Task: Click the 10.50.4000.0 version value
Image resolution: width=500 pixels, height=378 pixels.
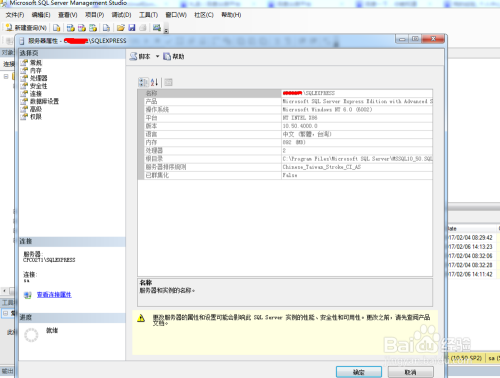Action: click(x=300, y=126)
